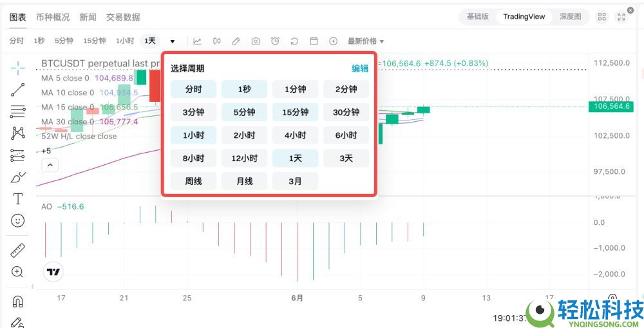Select the 6小时 period
Viewport: 644px width, 328px height.
(346, 135)
